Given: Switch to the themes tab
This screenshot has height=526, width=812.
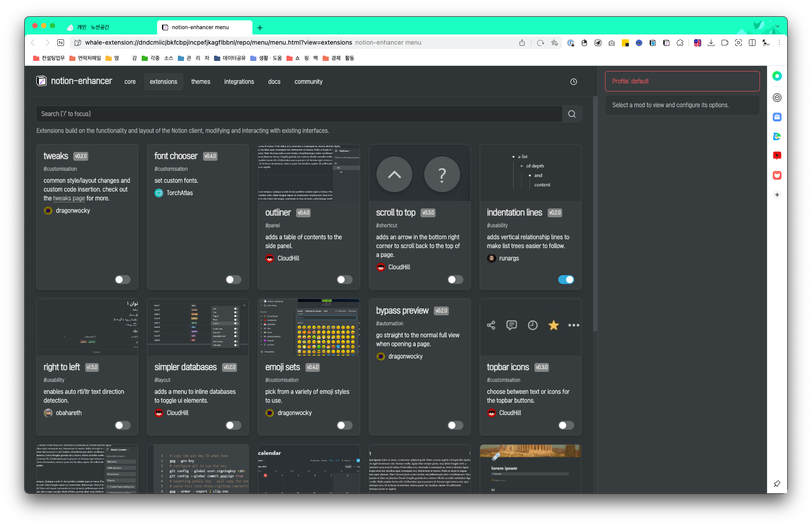Looking at the screenshot, I should pyautogui.click(x=201, y=82).
